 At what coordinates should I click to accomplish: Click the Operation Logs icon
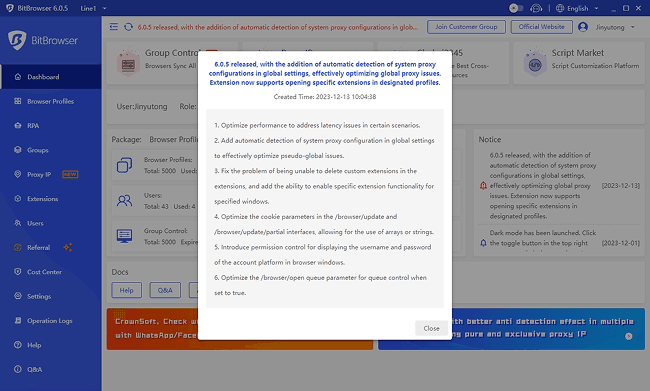tap(17, 321)
